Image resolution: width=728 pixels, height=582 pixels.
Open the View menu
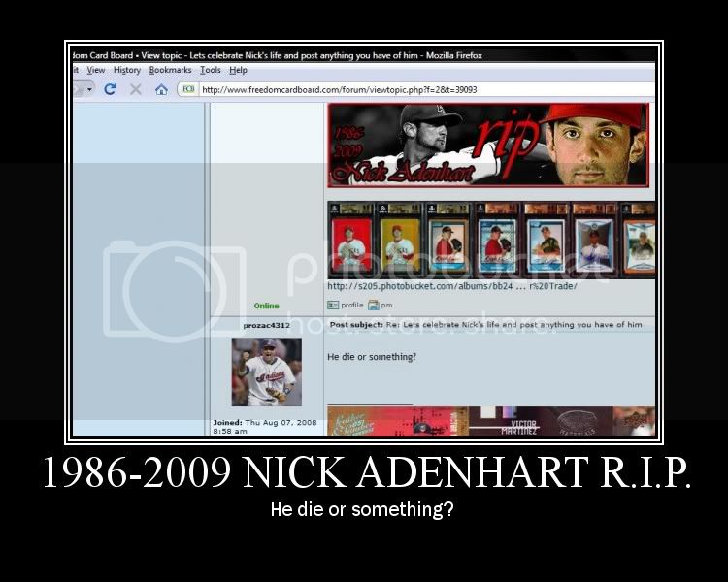(96, 70)
